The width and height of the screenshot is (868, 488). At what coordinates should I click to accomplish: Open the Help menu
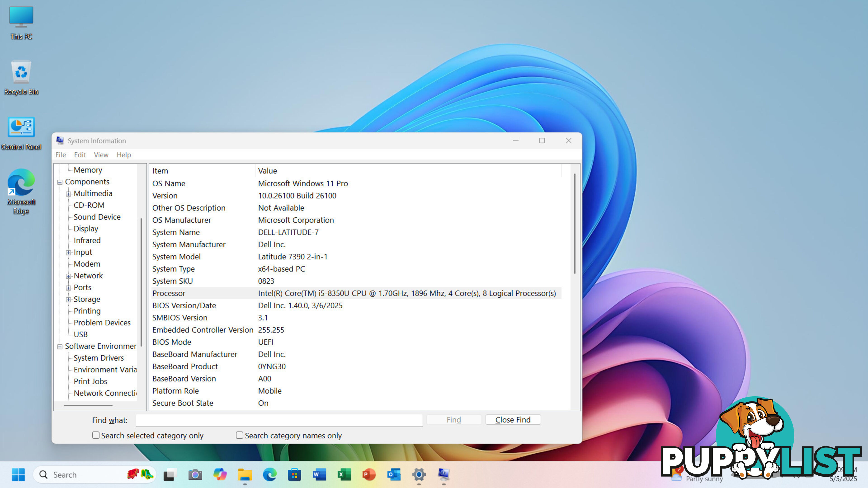tap(124, 155)
